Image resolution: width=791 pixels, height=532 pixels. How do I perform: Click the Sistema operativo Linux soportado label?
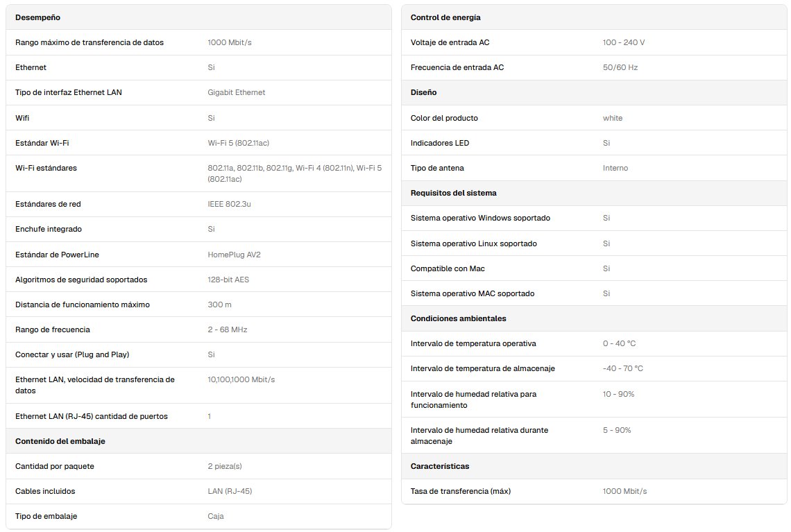click(x=474, y=244)
